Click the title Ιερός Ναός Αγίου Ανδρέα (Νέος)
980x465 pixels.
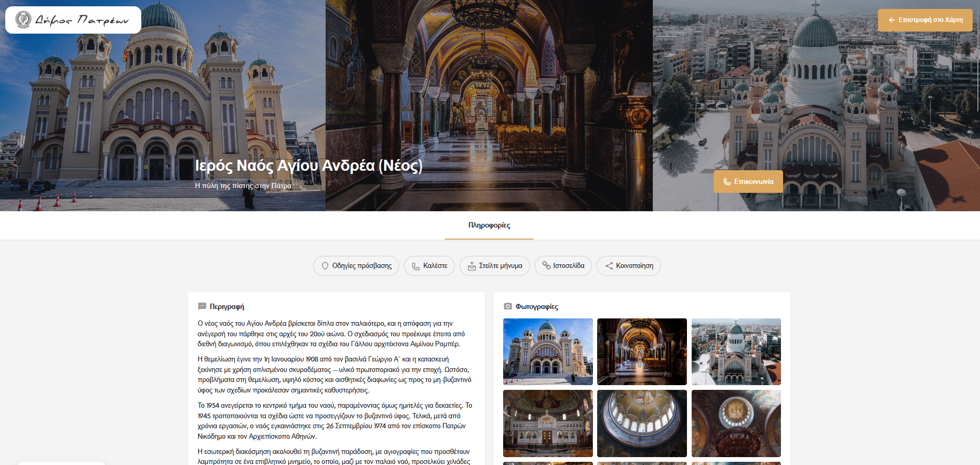tap(308, 166)
